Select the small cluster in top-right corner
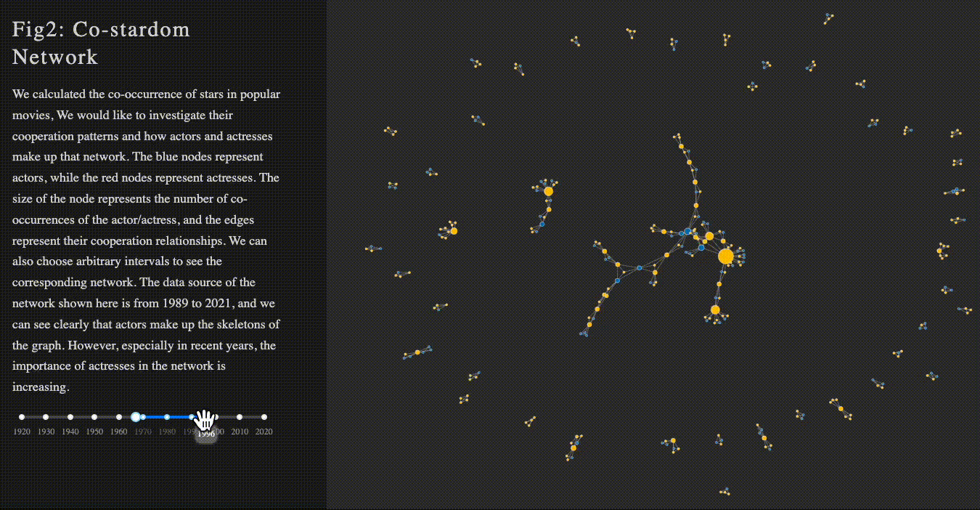This screenshot has height=510, width=980. point(828,18)
